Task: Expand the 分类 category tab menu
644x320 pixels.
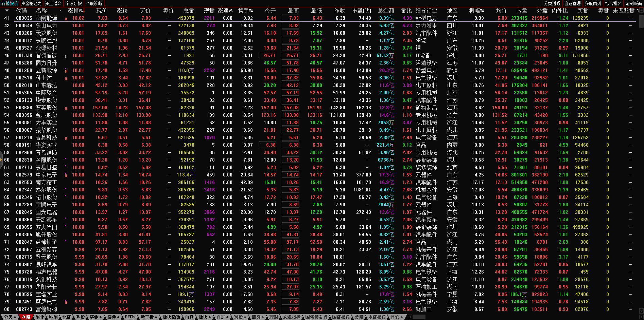Action: 10,317
